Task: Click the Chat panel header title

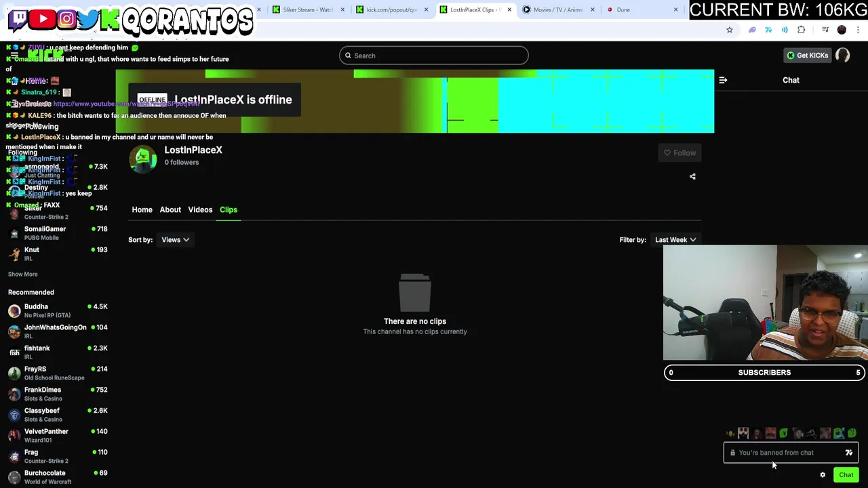Action: 791,80
